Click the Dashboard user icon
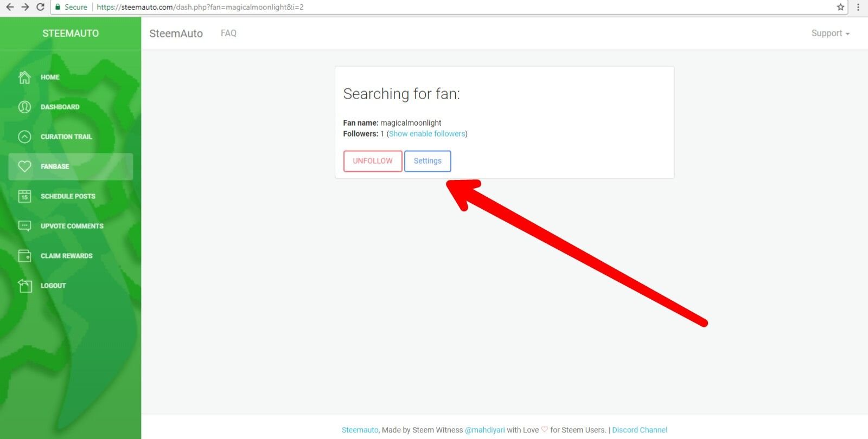The image size is (868, 439). pyautogui.click(x=24, y=107)
